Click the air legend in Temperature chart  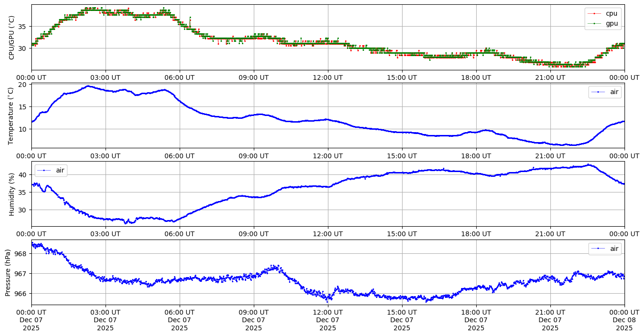[x=605, y=92]
